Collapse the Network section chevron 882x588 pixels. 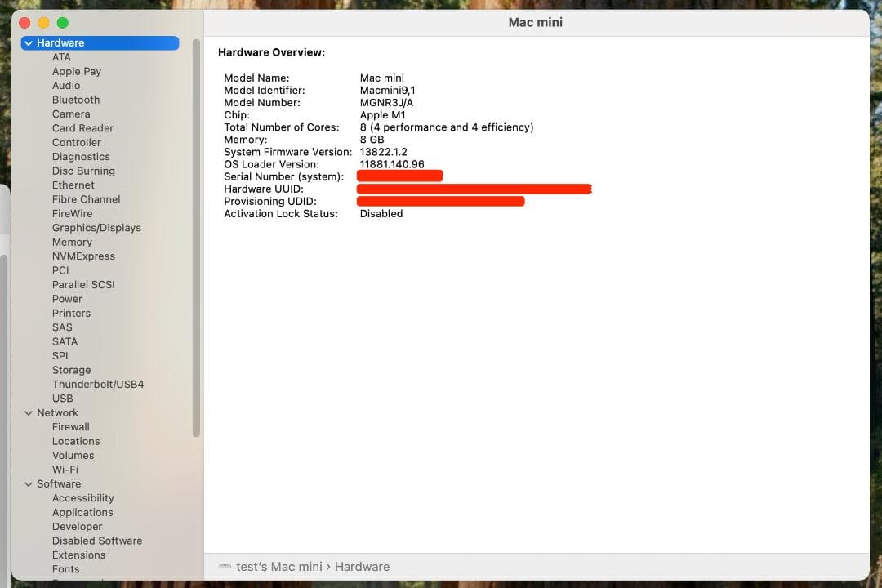click(29, 412)
